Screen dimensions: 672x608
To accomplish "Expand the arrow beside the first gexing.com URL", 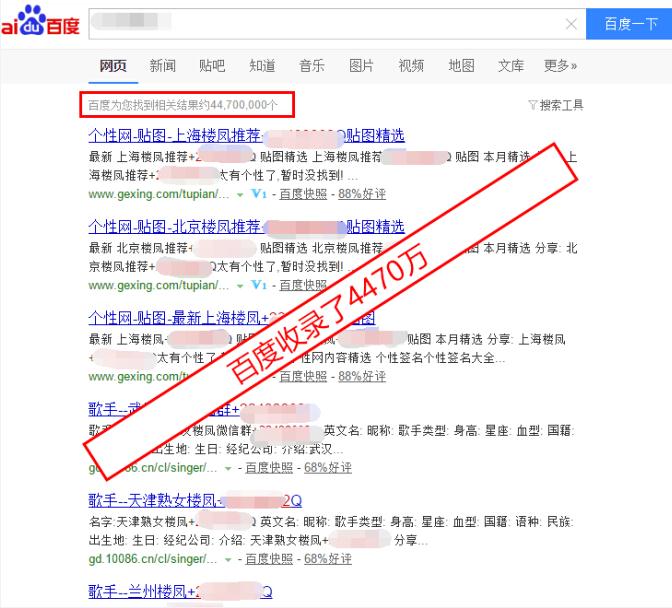I will click(239, 194).
